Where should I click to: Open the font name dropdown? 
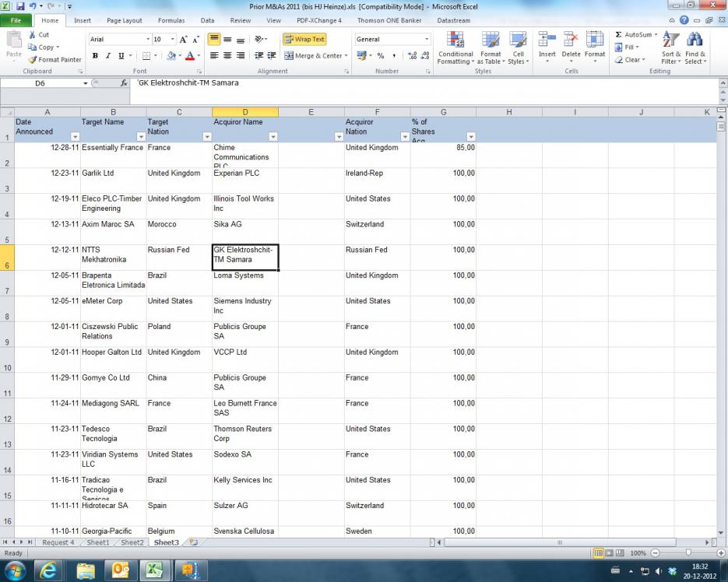(x=148, y=40)
